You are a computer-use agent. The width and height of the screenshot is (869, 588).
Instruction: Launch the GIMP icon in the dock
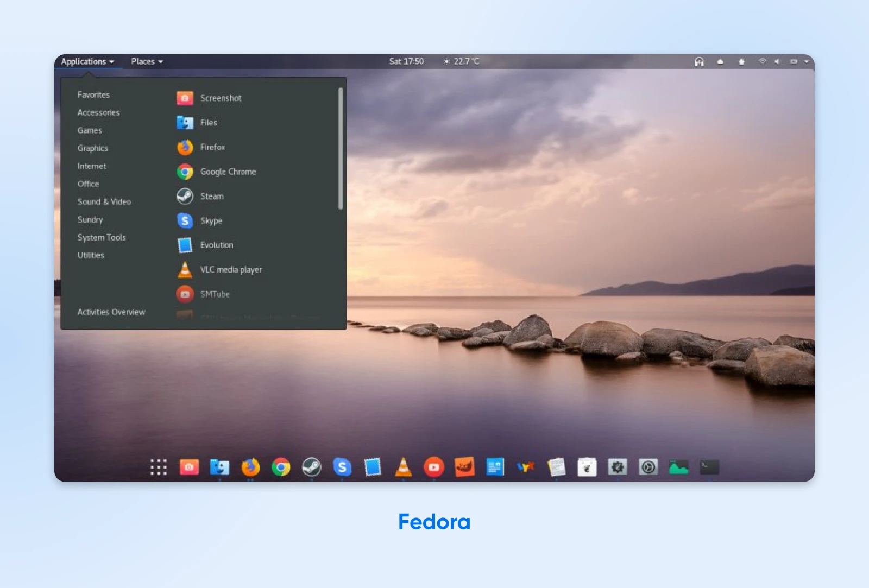pos(464,467)
